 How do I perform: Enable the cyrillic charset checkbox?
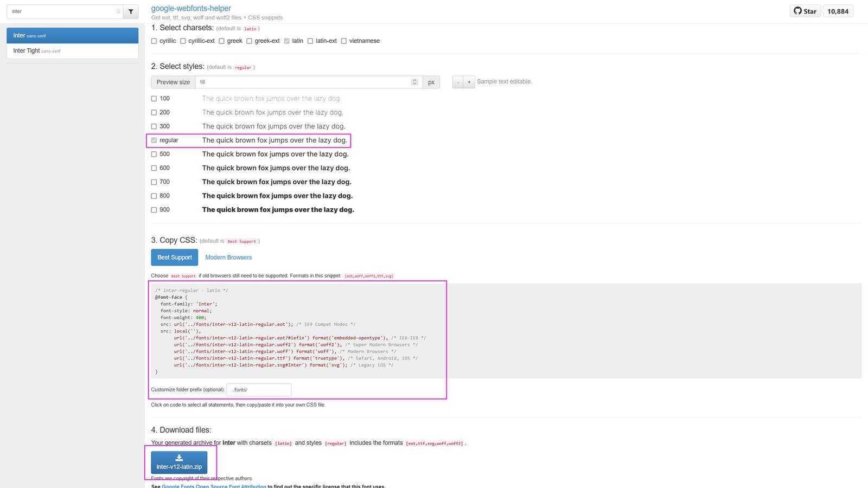point(154,41)
